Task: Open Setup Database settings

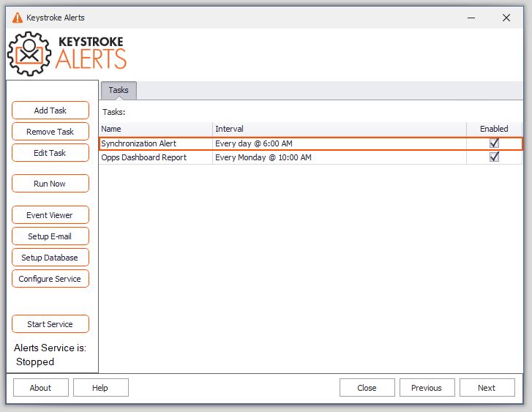Action: 50,258
